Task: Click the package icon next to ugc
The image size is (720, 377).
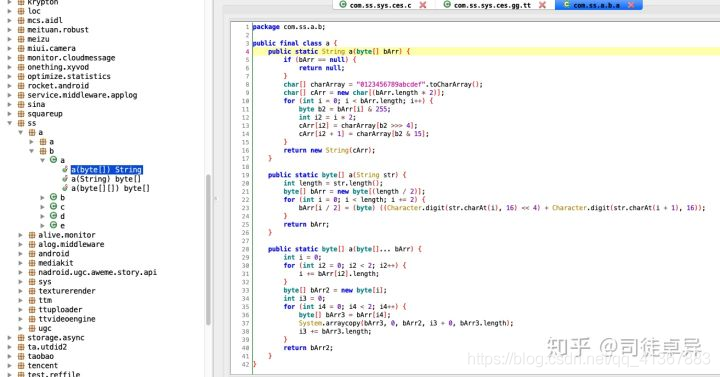Action: [x=32, y=328]
